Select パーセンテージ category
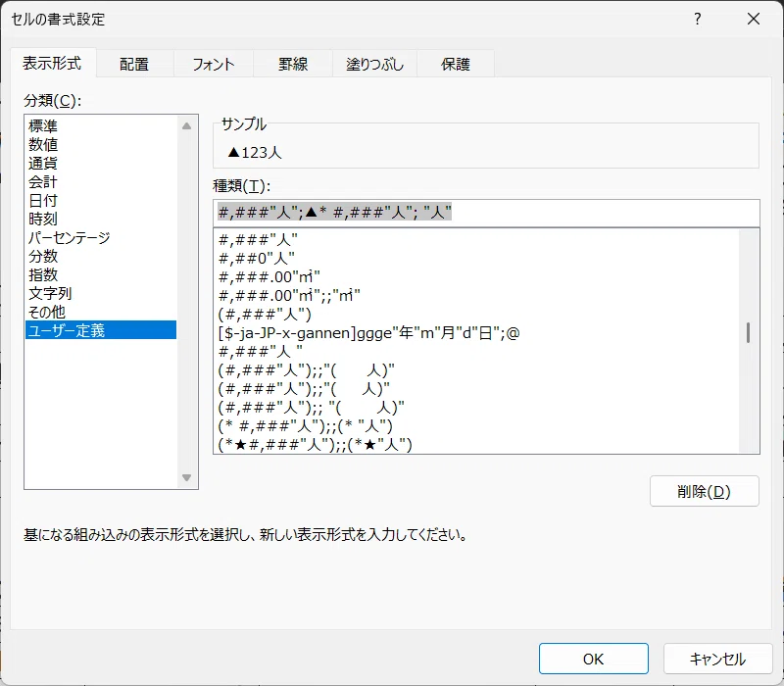 tap(101, 237)
